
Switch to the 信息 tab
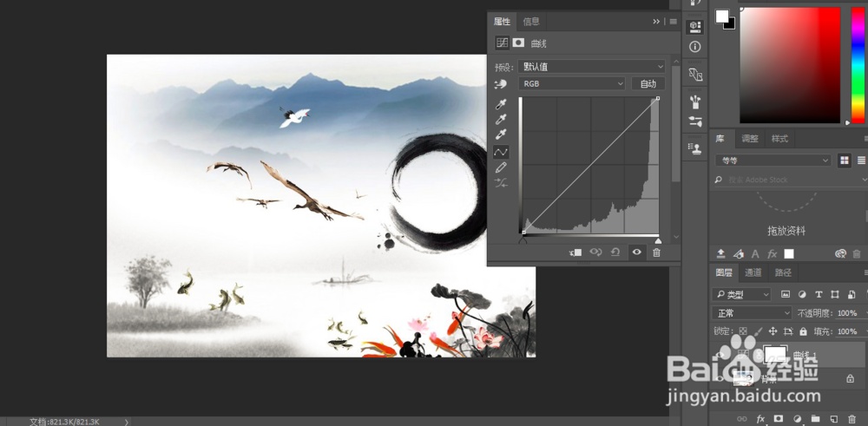531,22
